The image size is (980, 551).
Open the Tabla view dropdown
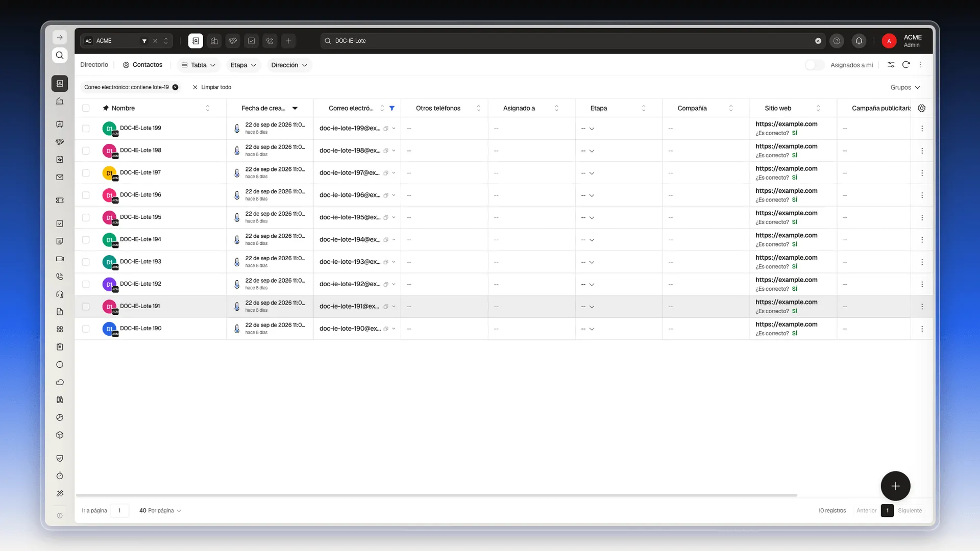click(199, 65)
